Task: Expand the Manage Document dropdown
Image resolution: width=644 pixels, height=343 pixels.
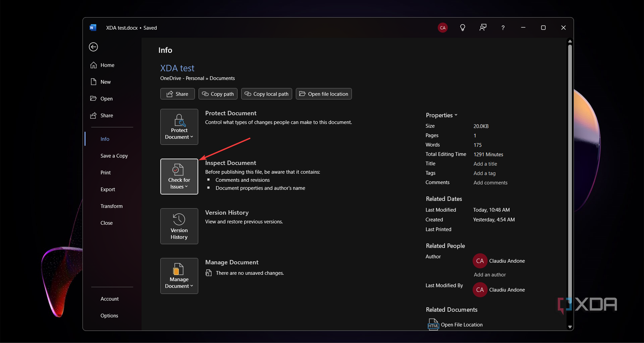Action: pos(179,276)
